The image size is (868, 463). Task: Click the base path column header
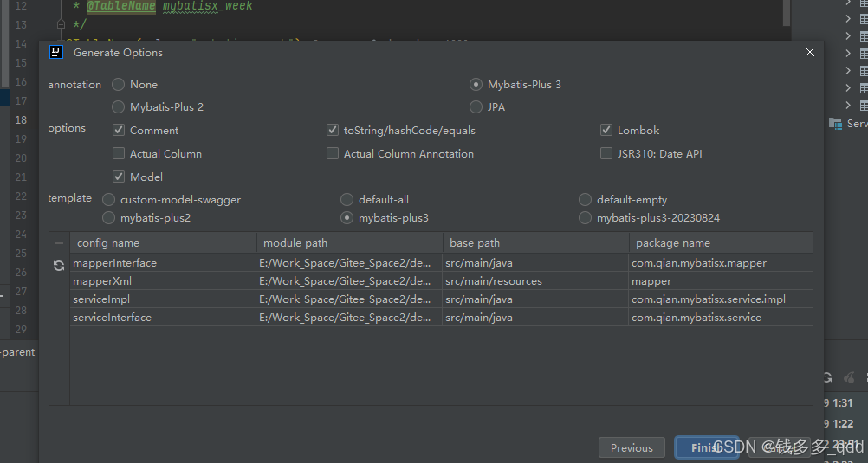[536, 243]
